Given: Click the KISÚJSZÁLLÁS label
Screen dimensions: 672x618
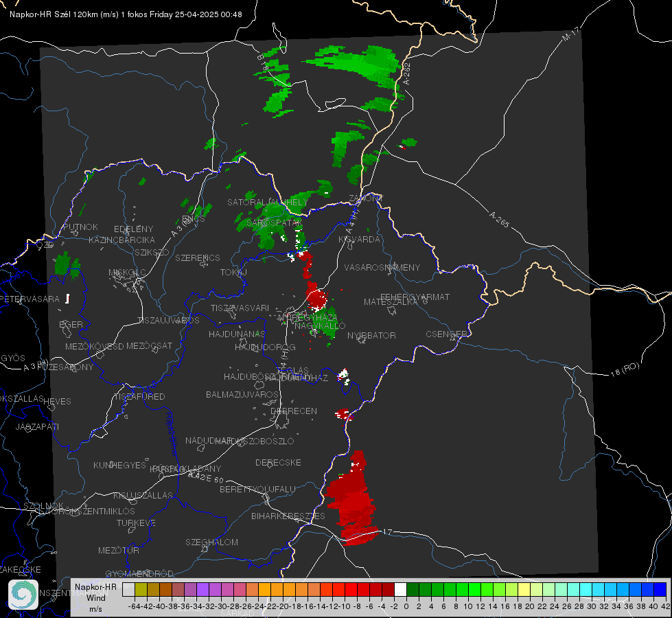Looking at the screenshot, I should coord(143,495).
